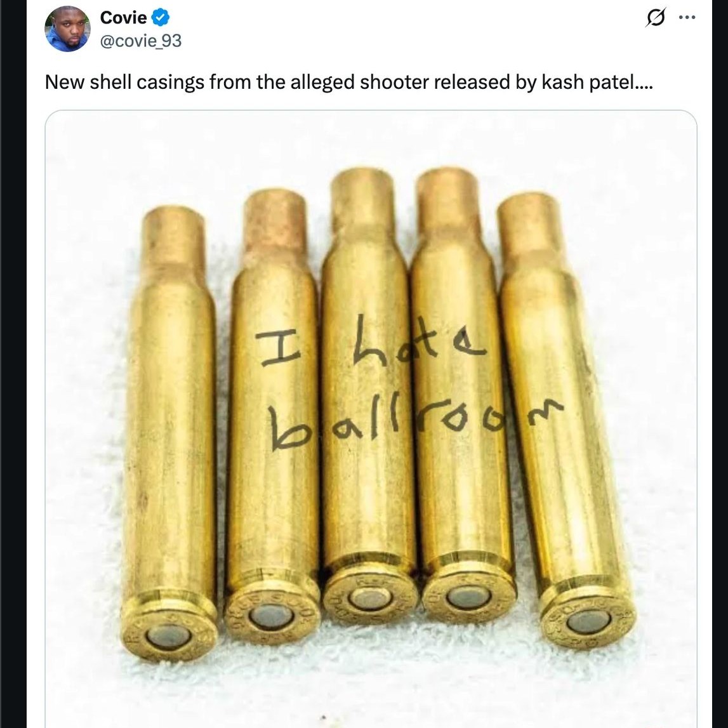728x728 pixels.
Task: Click the blue verified badge
Action: (161, 18)
